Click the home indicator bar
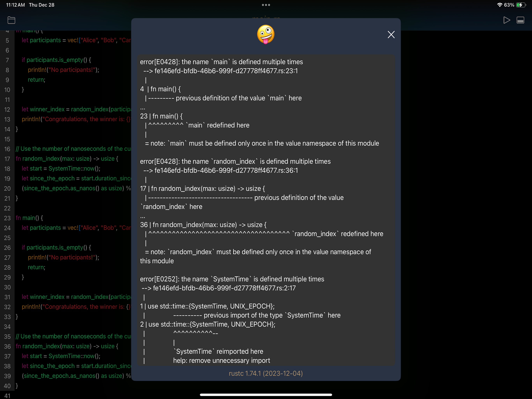The image size is (532, 399). 266,395
